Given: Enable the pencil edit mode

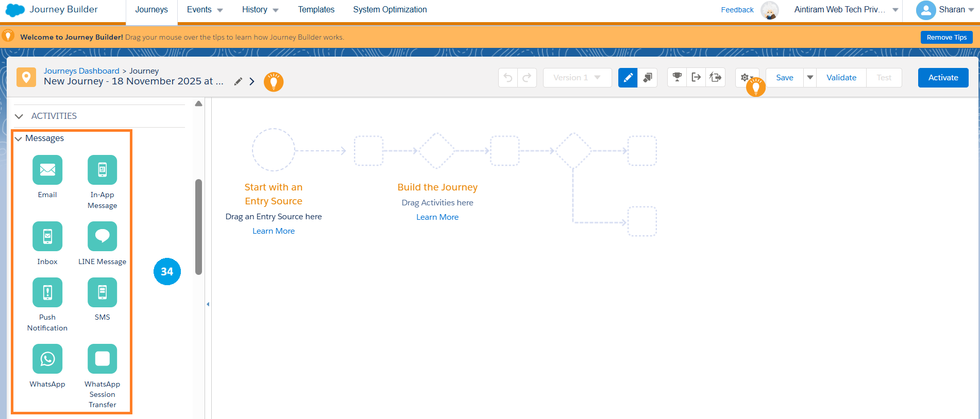Looking at the screenshot, I should tap(628, 78).
